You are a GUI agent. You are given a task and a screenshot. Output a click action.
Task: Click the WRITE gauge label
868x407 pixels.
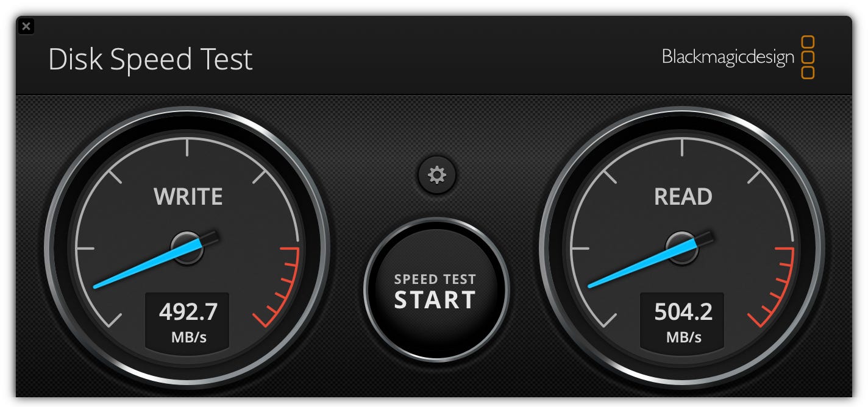point(188,197)
